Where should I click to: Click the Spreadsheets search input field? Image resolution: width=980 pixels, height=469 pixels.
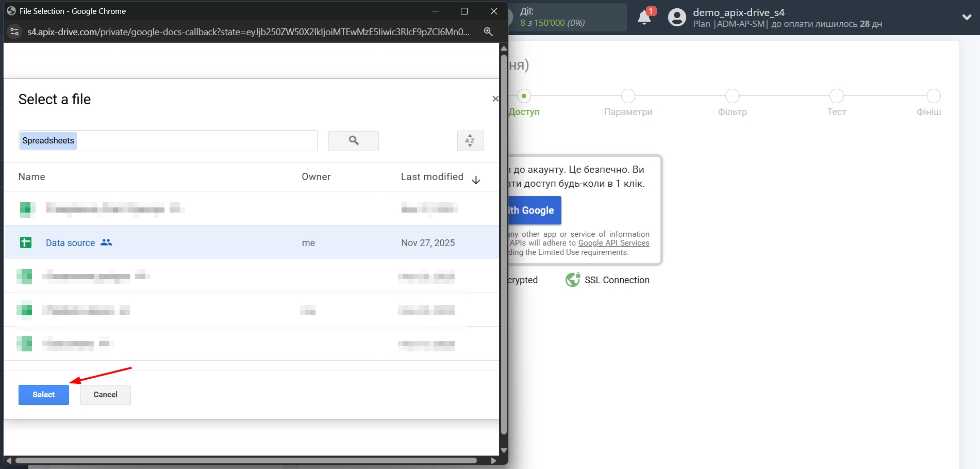pyautogui.click(x=168, y=140)
